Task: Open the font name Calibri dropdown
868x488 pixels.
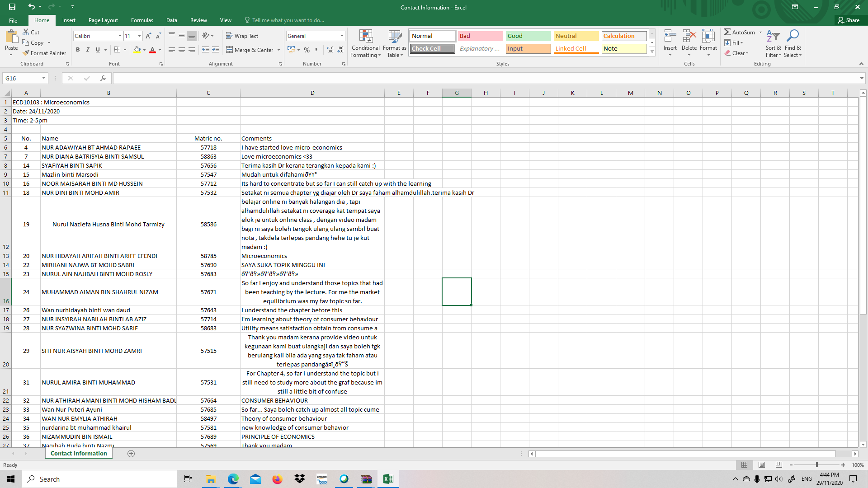Action: pyautogui.click(x=120, y=36)
